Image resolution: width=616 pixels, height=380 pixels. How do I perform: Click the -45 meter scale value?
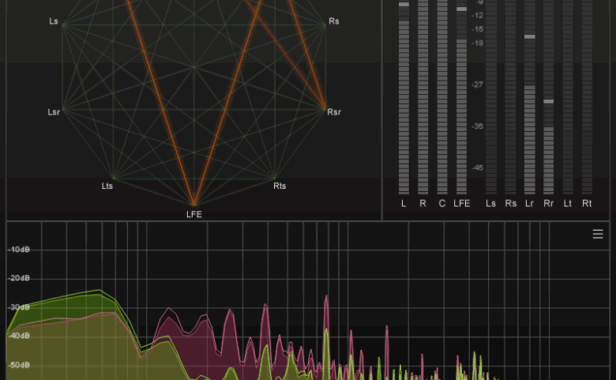coord(478,168)
